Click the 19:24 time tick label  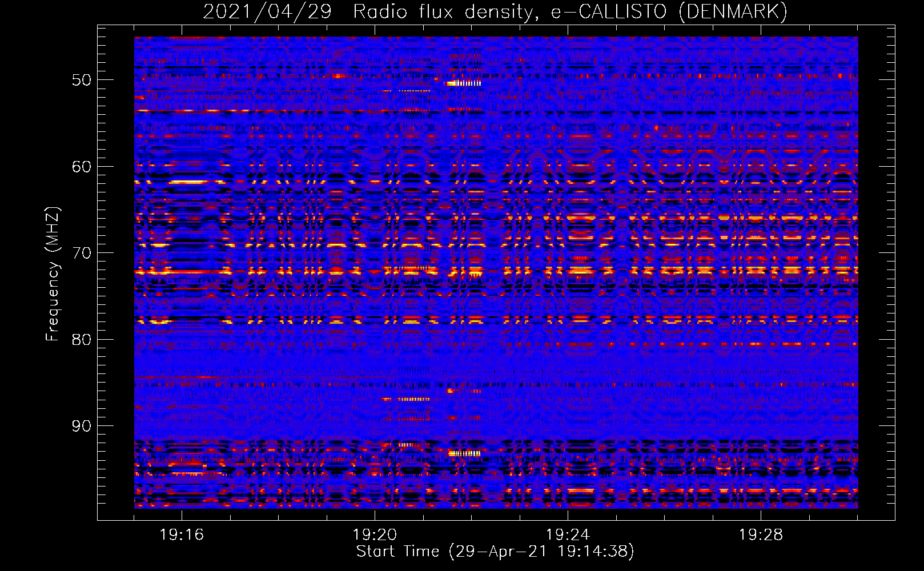[568, 535]
